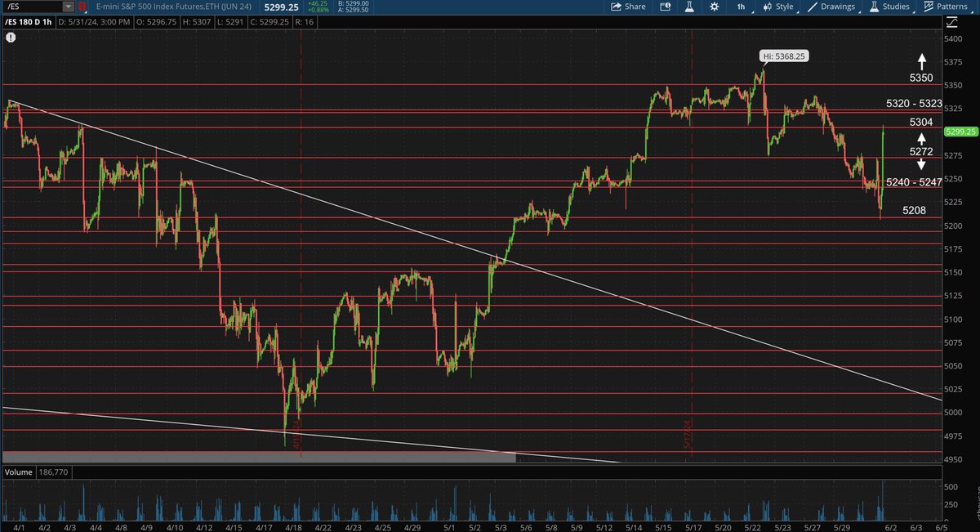Open the Edit Studies flask icon
Screen dimensions: 980x532
[x=688, y=7]
